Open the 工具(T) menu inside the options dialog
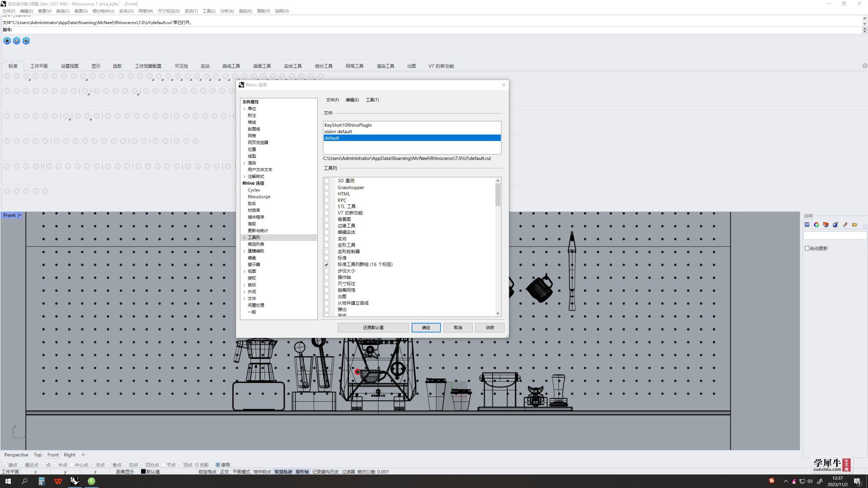Viewport: 868px width, 488px height. point(372,100)
